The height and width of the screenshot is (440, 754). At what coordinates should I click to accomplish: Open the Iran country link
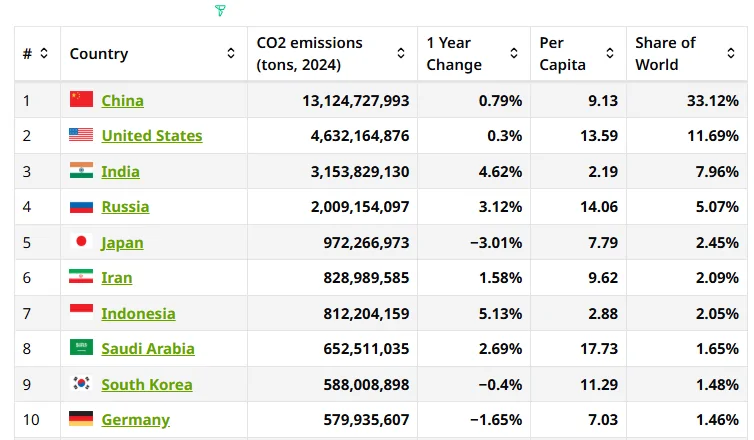click(116, 278)
